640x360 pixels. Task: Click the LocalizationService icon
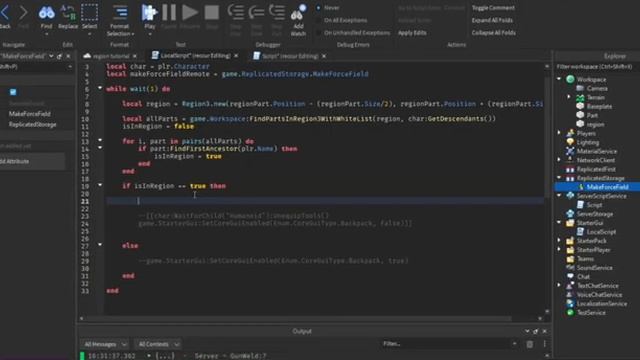point(570,304)
